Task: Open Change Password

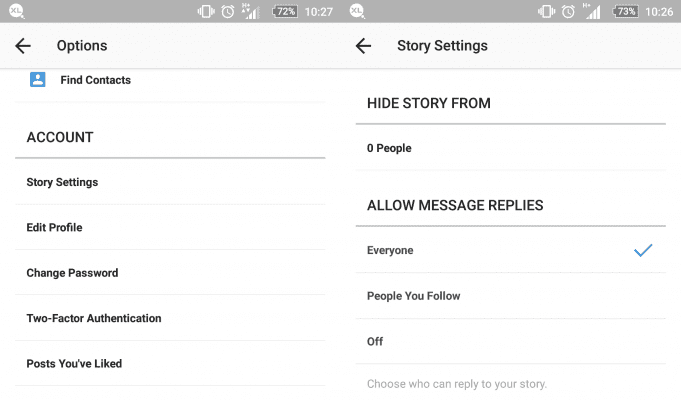Action: click(170, 273)
